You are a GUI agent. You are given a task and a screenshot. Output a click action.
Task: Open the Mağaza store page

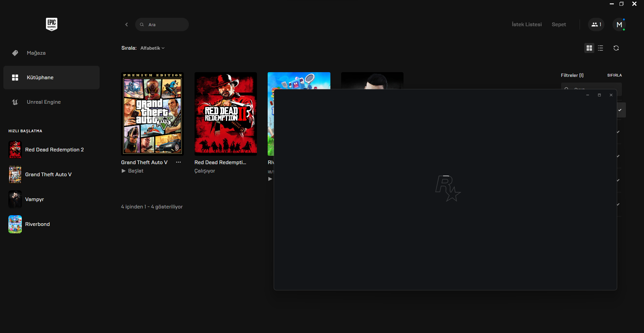point(51,53)
